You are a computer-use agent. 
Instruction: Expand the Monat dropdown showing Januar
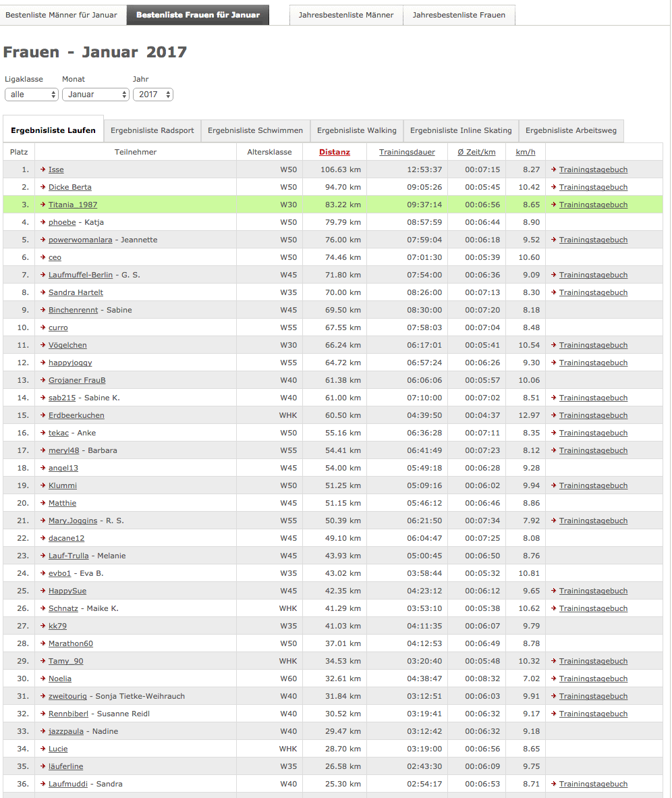tap(95, 95)
